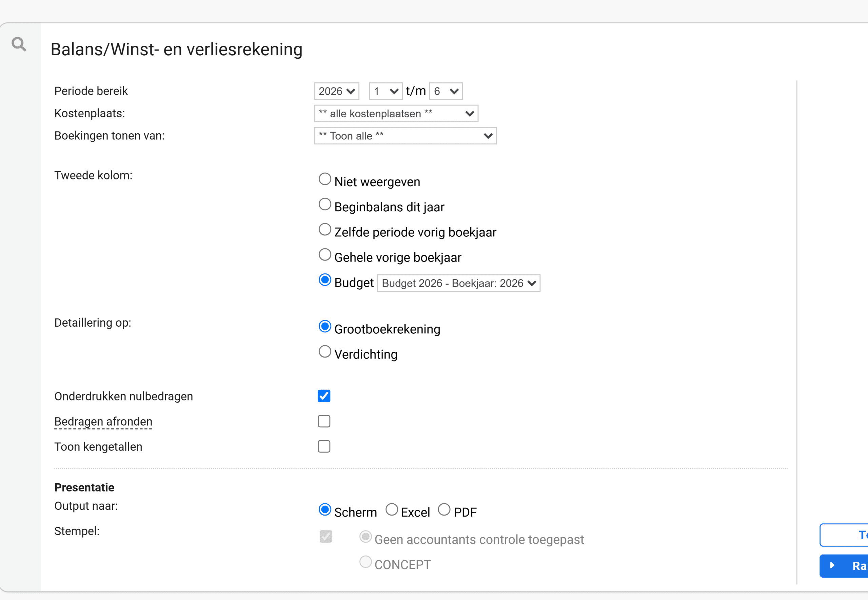868x600 pixels.
Task: Click the Presentatie section heading
Action: tap(84, 487)
